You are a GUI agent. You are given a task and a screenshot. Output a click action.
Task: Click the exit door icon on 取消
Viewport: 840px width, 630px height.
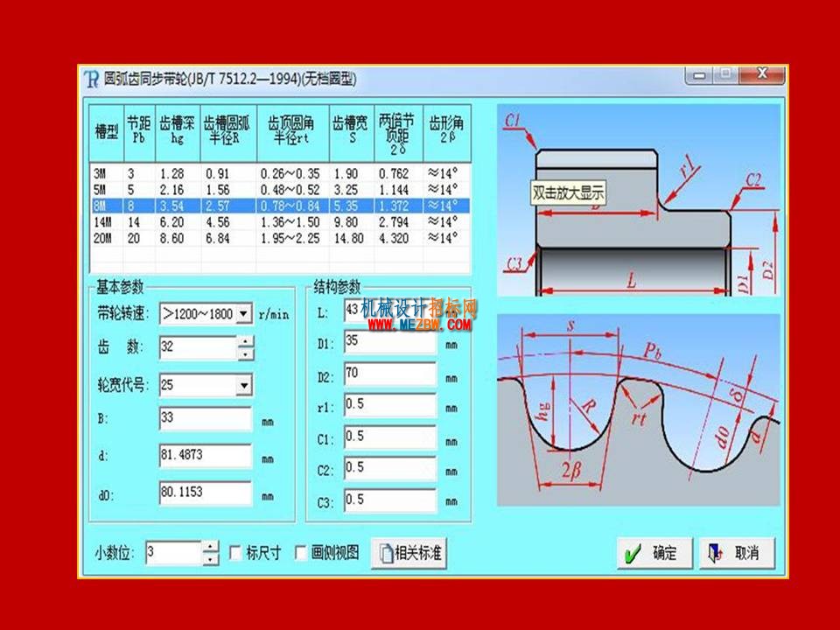716,553
